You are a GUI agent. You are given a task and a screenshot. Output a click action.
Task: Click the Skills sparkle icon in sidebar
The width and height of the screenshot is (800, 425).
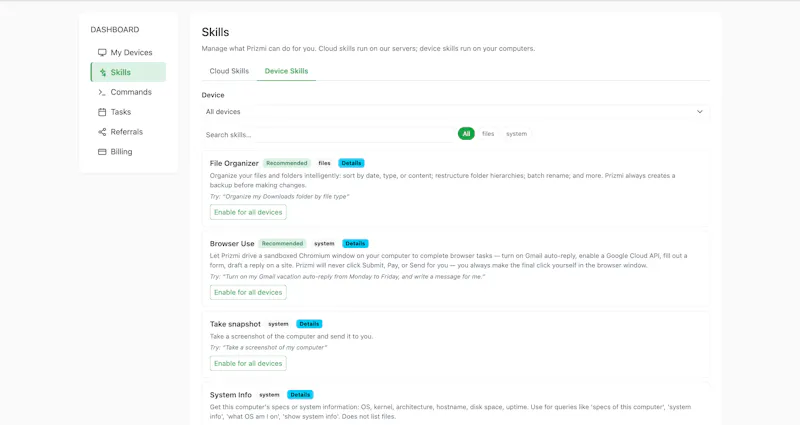(103, 72)
